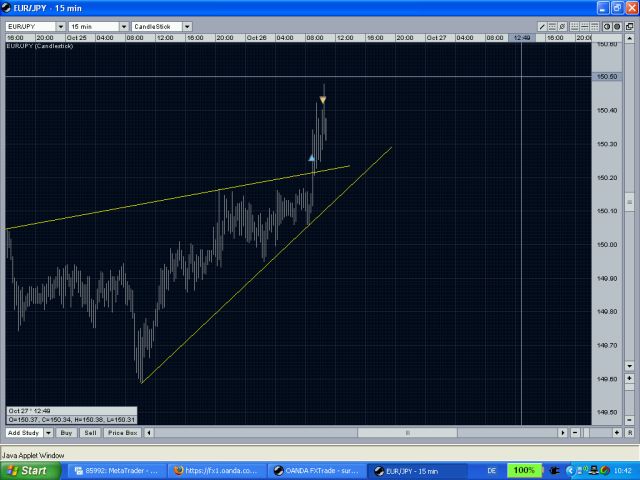This screenshot has height=480, width=640.
Task: Click the Oct 26 date label
Action: point(256,38)
